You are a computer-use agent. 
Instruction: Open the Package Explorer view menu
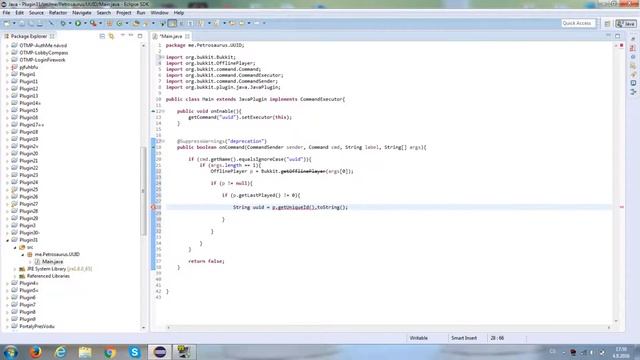(122, 36)
